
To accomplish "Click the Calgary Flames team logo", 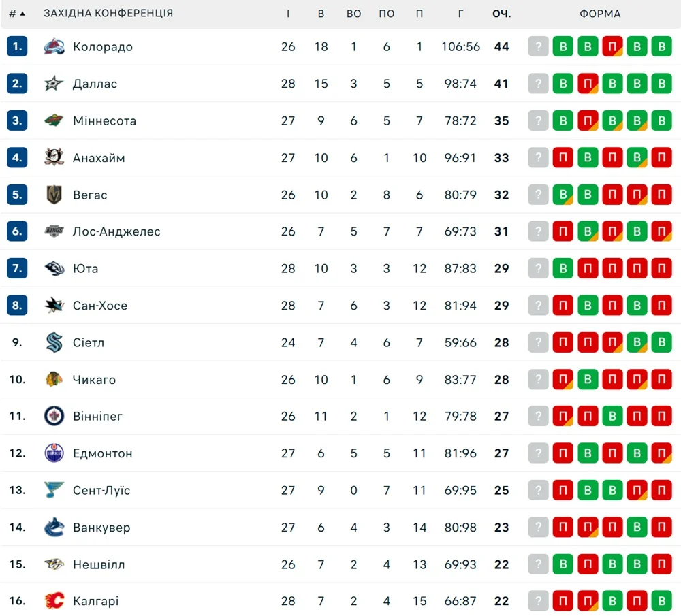I will [x=54, y=601].
